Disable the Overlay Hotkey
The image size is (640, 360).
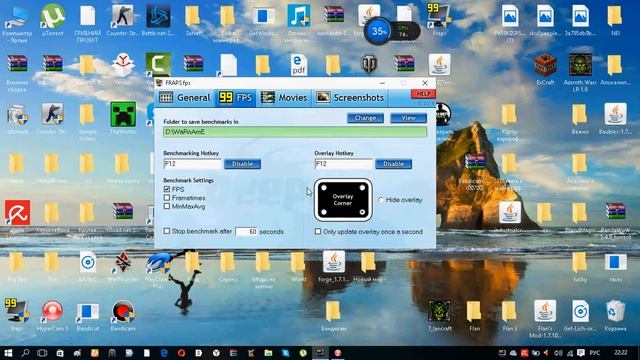tap(393, 164)
